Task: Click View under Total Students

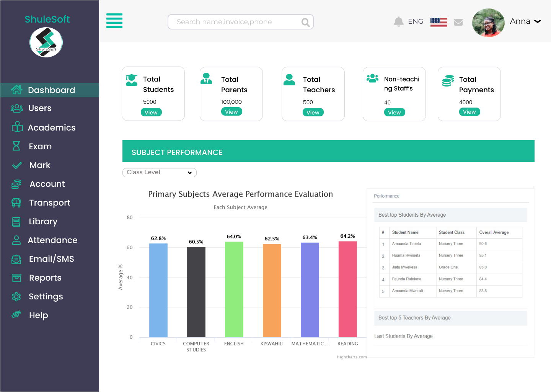Action: (151, 112)
